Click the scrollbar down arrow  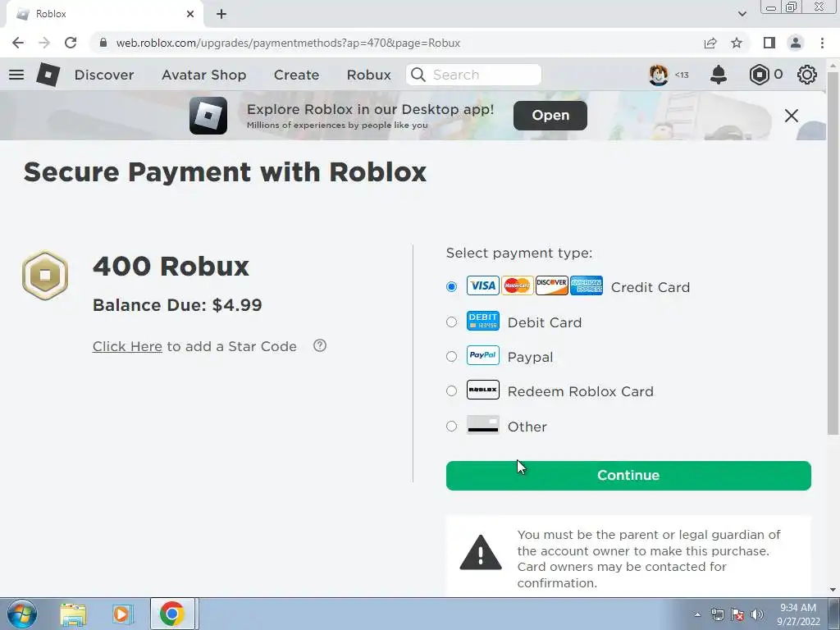[x=833, y=590]
